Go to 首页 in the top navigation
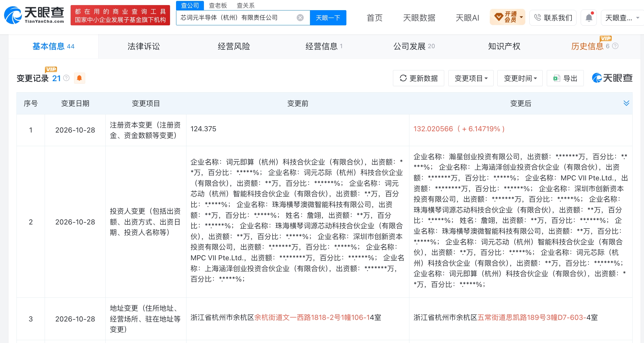This screenshot has height=343, width=644. click(x=375, y=18)
